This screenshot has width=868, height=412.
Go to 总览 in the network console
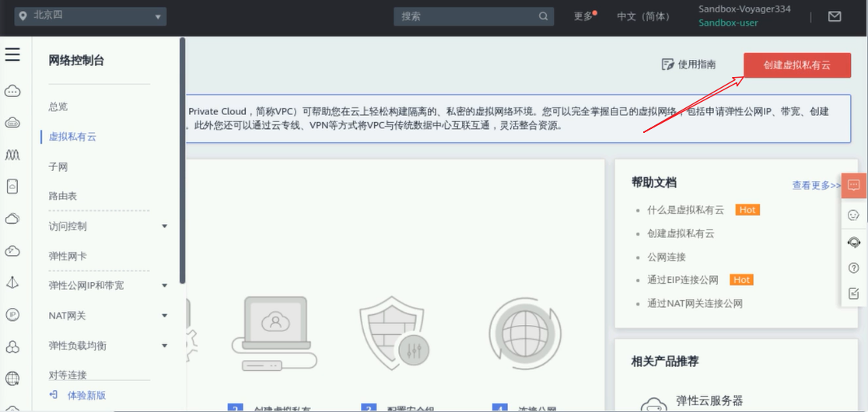pos(58,106)
